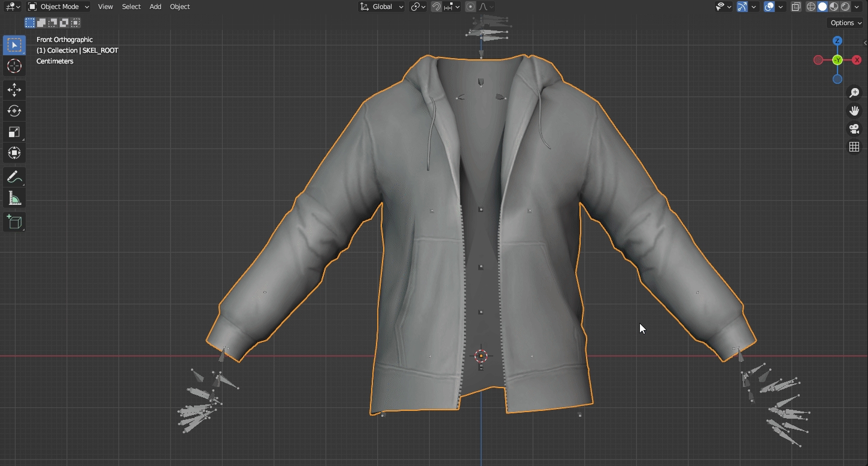This screenshot has height=466, width=868.
Task: Open the Add menu
Action: point(155,7)
